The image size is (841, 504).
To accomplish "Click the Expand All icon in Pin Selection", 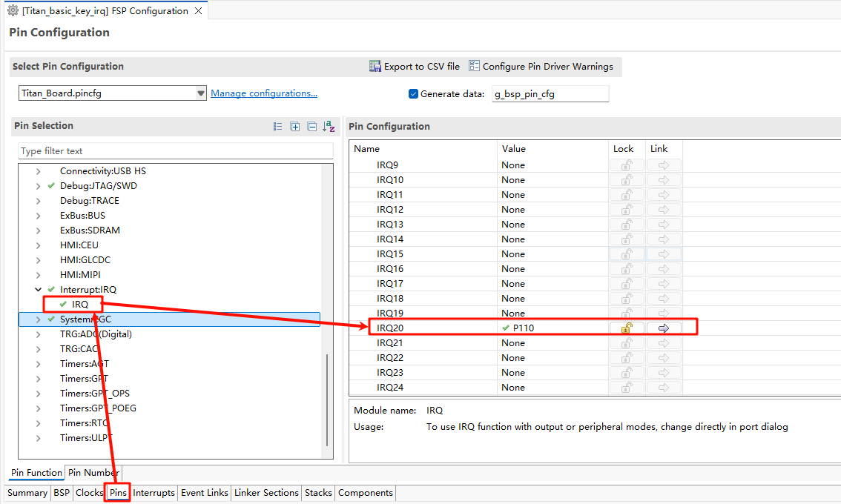I will point(295,127).
